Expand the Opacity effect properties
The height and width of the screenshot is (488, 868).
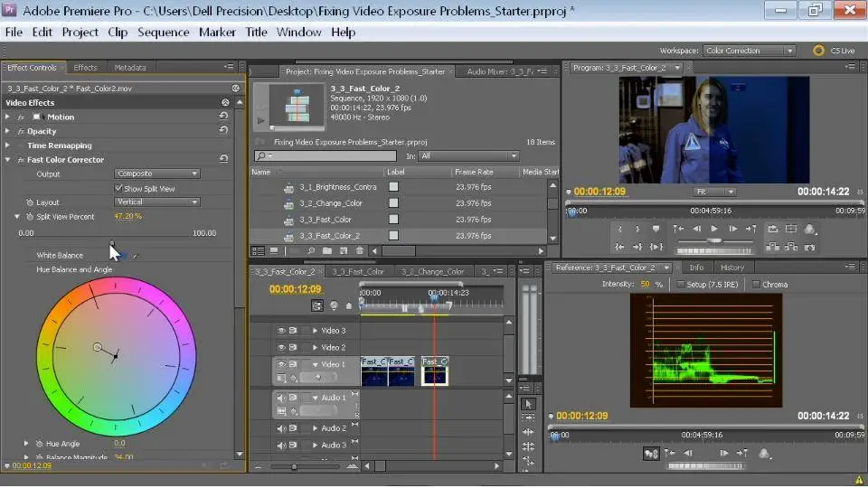7,131
